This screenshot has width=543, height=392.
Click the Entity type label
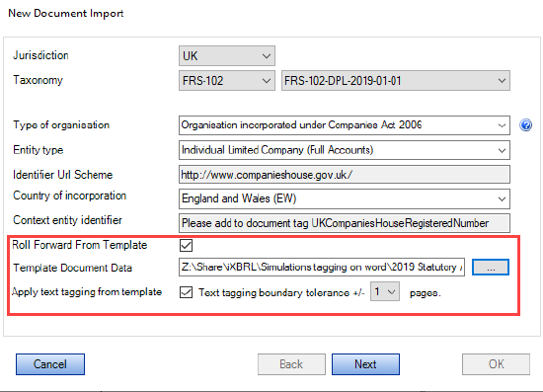pyautogui.click(x=39, y=150)
